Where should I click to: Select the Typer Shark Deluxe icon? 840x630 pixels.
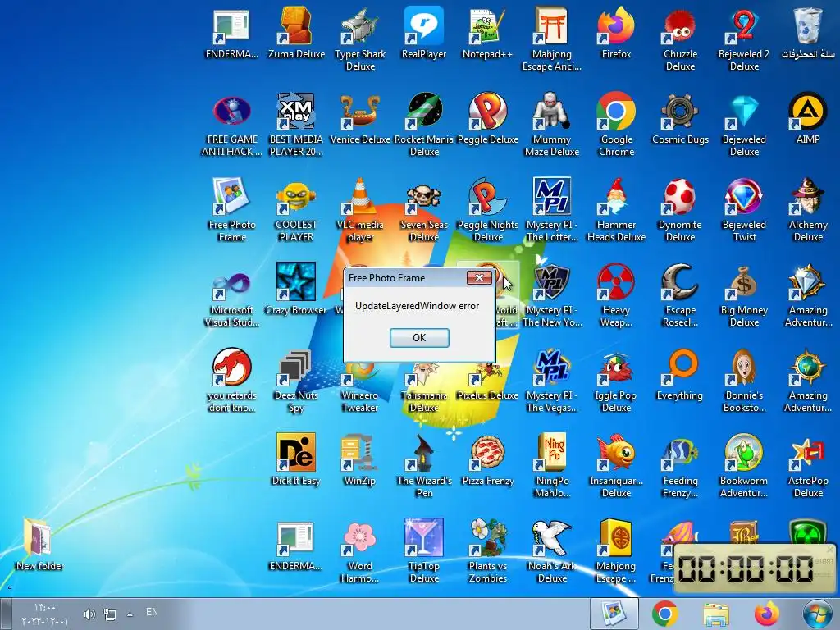click(x=360, y=39)
